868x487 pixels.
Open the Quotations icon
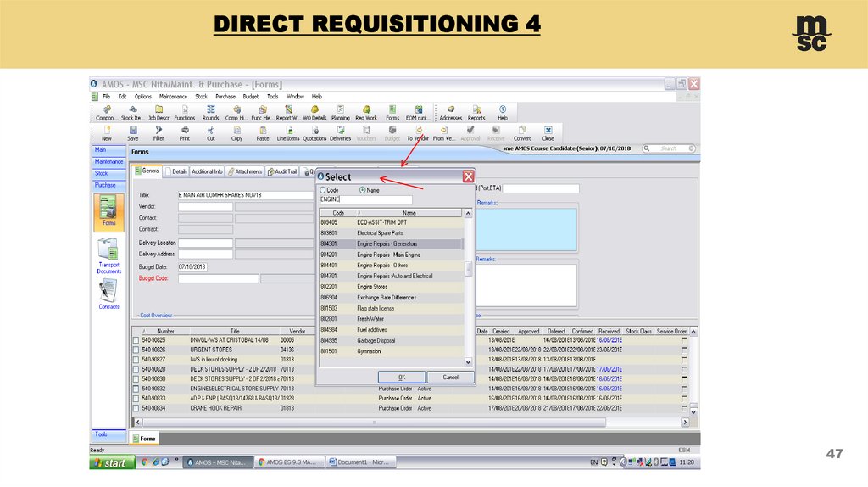click(314, 133)
